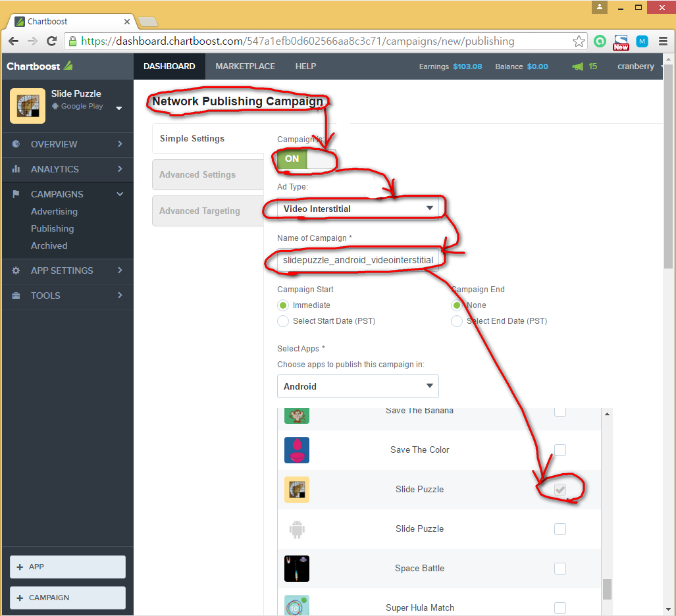This screenshot has height=616, width=676.
Task: Open the Dashboard nav tab
Action: coord(169,66)
